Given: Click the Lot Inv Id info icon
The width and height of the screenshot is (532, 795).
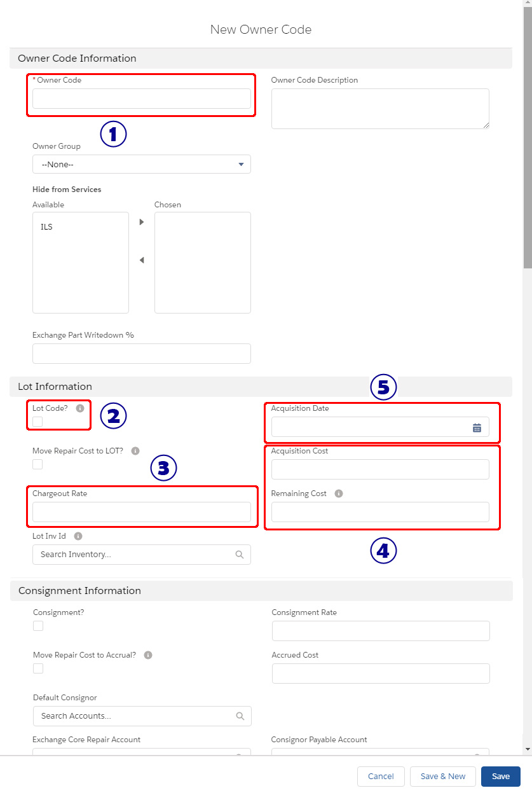Looking at the screenshot, I should [x=78, y=536].
